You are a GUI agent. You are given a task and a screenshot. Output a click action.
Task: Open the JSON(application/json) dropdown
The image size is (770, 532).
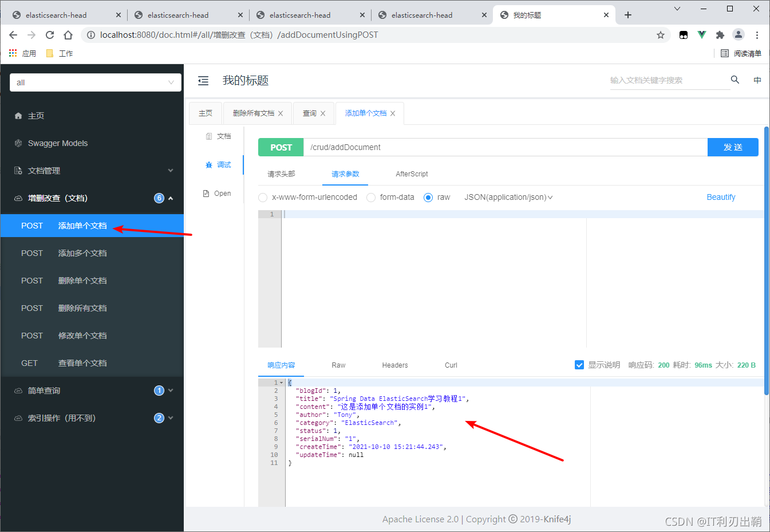pos(508,197)
